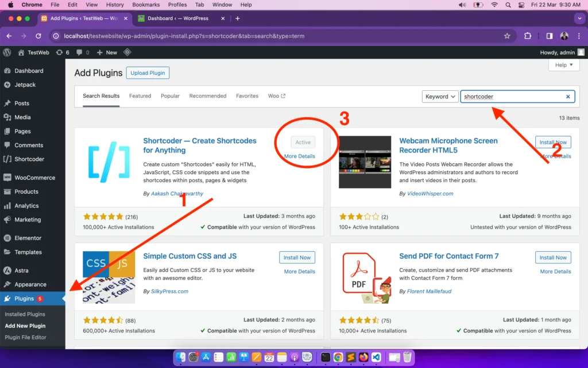This screenshot has height=368, width=588.
Task: Open the Howdy, admin account menu
Action: (562, 52)
